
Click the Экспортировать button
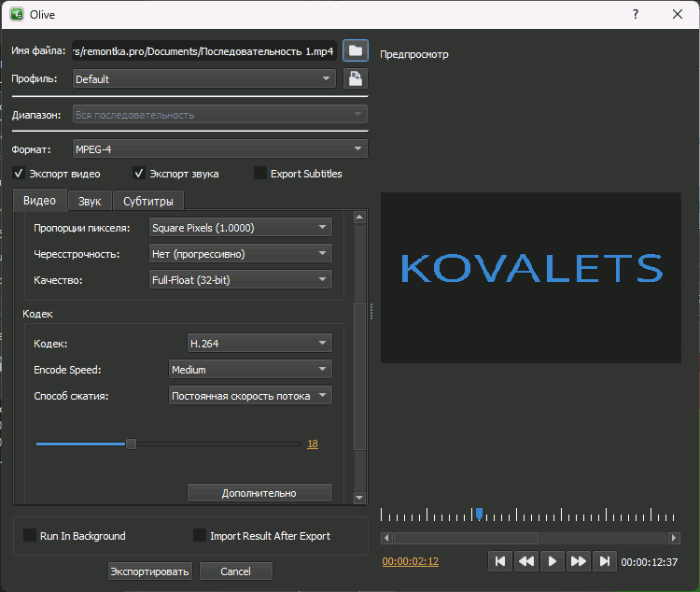pyautogui.click(x=150, y=571)
